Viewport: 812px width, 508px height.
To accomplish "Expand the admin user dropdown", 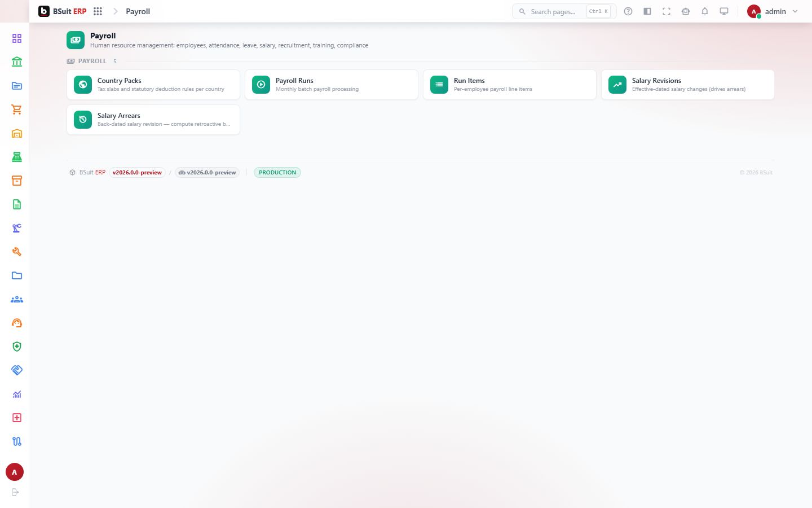I will pyautogui.click(x=773, y=11).
